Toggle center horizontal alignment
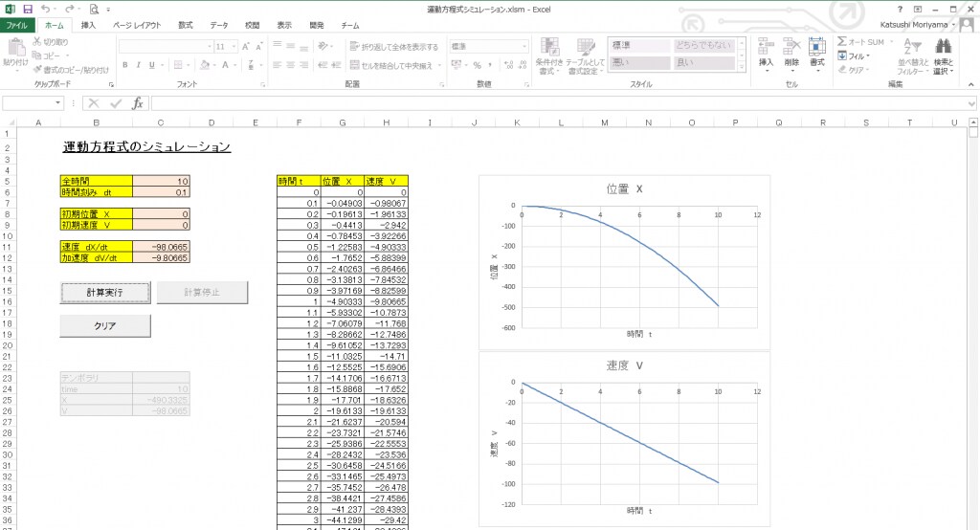 (x=290, y=65)
